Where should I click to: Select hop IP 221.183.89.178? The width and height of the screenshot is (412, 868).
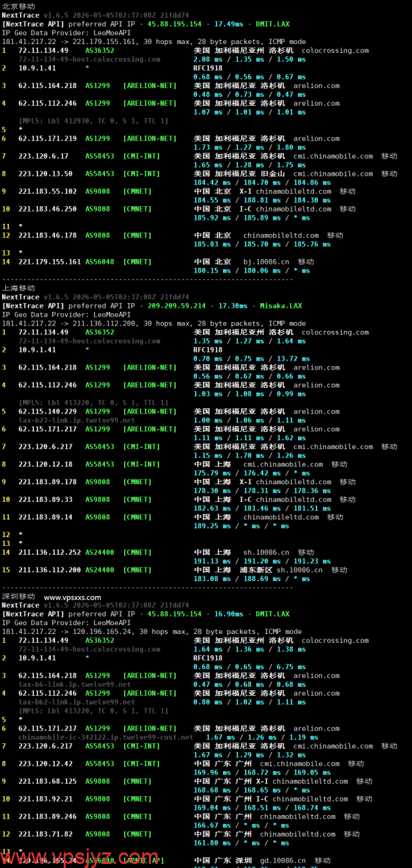coord(47,482)
